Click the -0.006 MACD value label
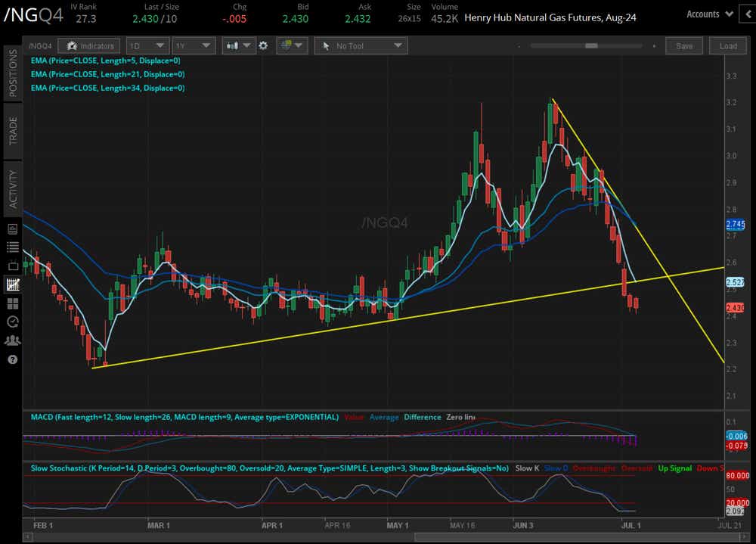The width and height of the screenshot is (756, 544). 736,437
